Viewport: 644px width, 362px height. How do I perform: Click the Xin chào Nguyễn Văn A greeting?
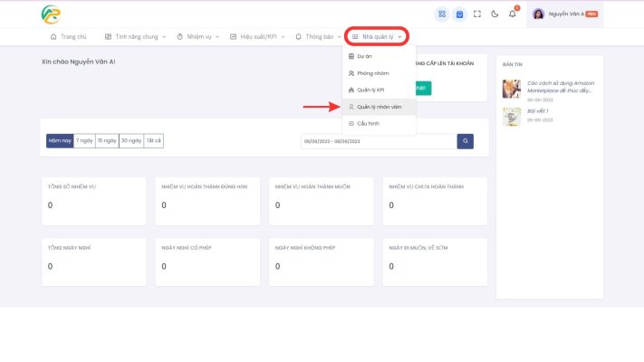coord(79,62)
